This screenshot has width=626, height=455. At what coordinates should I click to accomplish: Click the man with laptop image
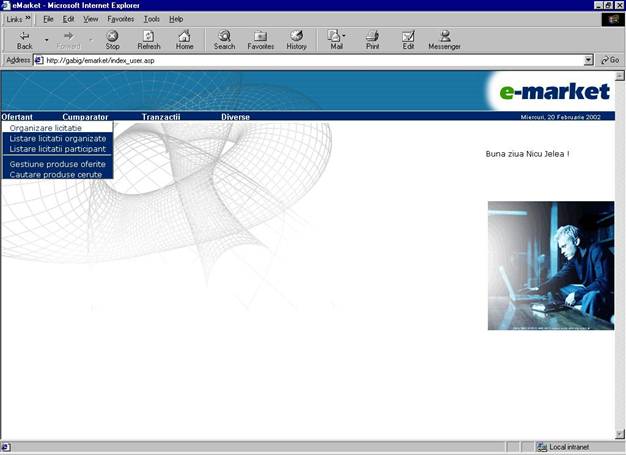(550, 265)
